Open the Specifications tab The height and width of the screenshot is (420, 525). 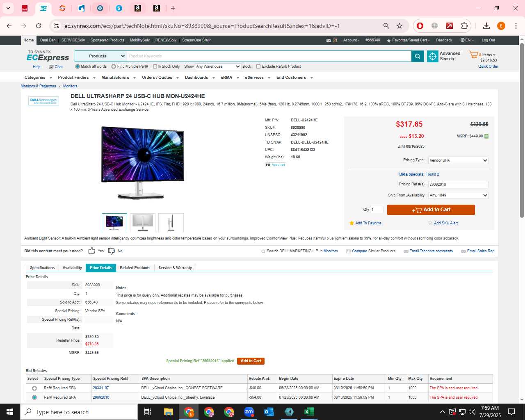42,268
